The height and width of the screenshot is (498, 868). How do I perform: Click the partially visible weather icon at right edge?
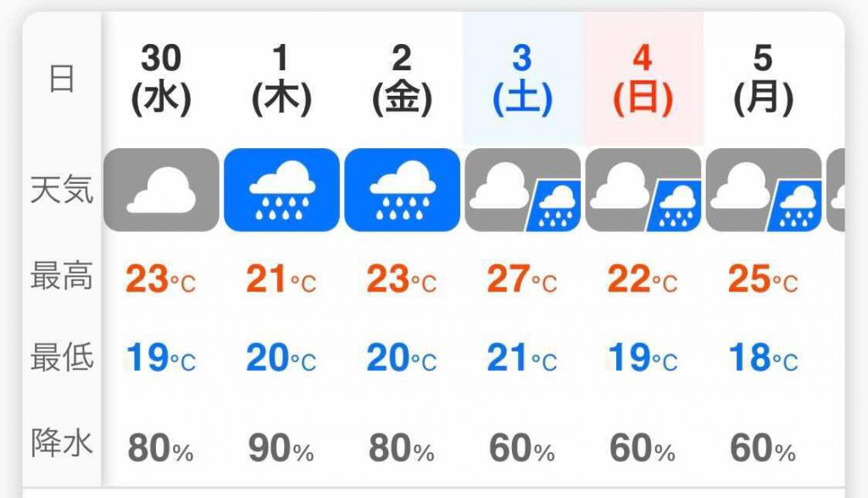pyautogui.click(x=836, y=190)
